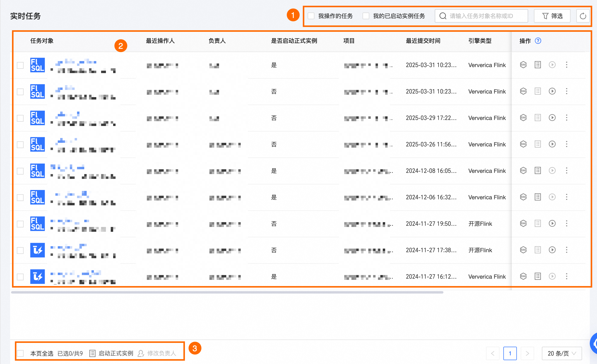Expand the 20 条/页 page size dropdown
The height and width of the screenshot is (364, 597).
click(562, 353)
